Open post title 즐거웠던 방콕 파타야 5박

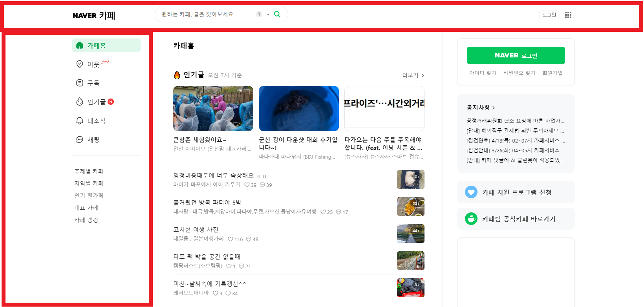207,203
